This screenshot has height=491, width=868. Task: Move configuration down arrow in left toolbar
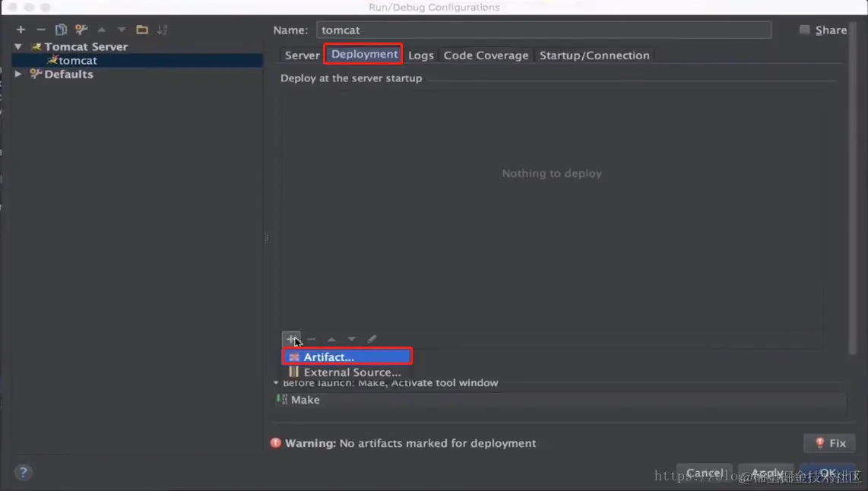122,30
